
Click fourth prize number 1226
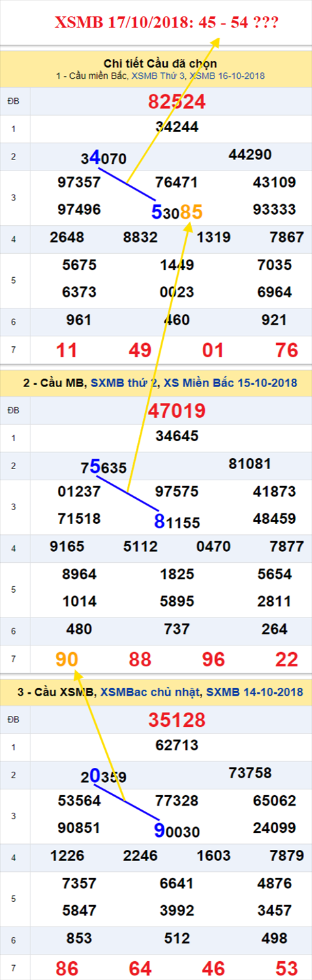click(67, 856)
